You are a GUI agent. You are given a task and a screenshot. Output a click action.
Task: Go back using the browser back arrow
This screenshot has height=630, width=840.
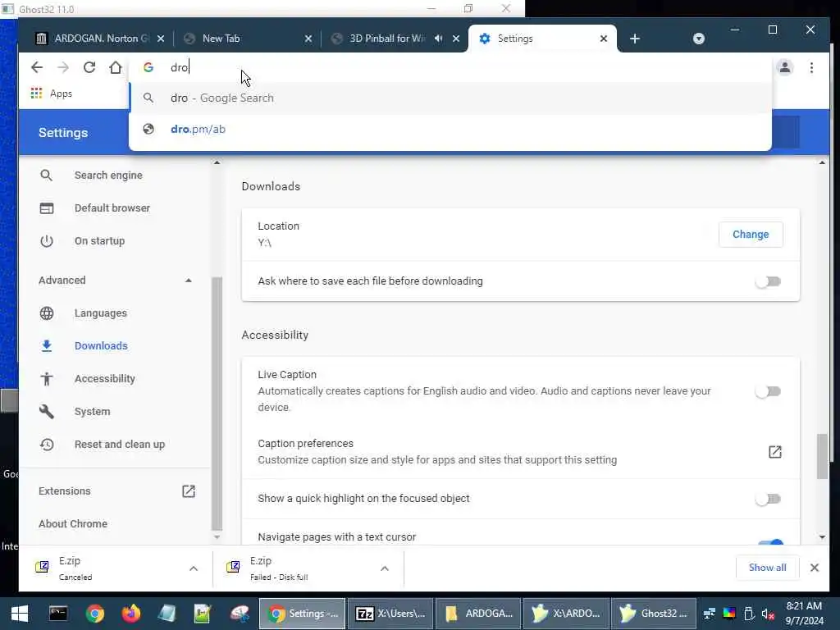pyautogui.click(x=36, y=67)
